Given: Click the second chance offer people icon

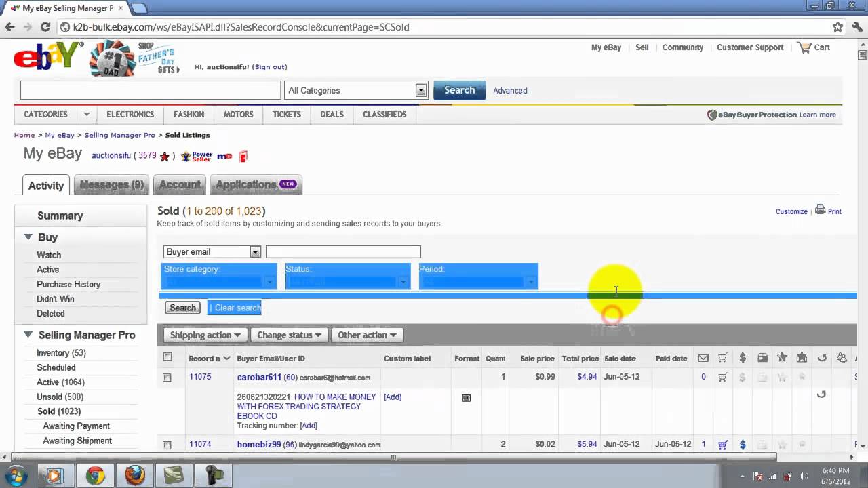Looking at the screenshot, I should pyautogui.click(x=842, y=358).
